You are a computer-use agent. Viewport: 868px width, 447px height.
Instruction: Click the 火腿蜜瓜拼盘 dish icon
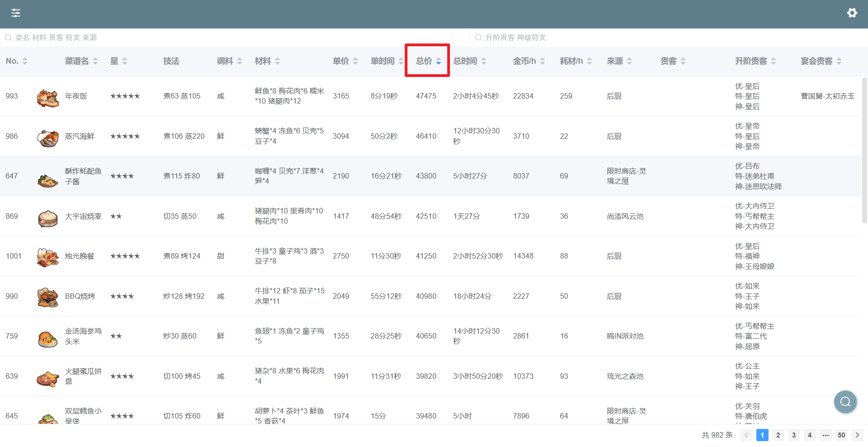pos(47,377)
